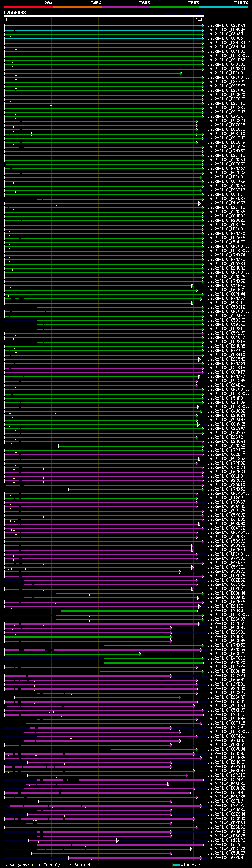Image resolution: width=252 pixels, height=868 pixels.
Task: Click label UniRef100_B8BAH4
Action: click(x=226, y=593)
